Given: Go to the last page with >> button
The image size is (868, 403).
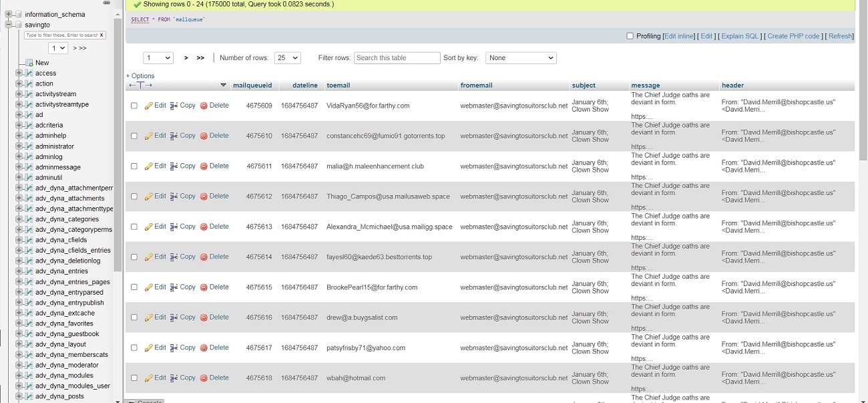Looking at the screenshot, I should click(x=200, y=58).
